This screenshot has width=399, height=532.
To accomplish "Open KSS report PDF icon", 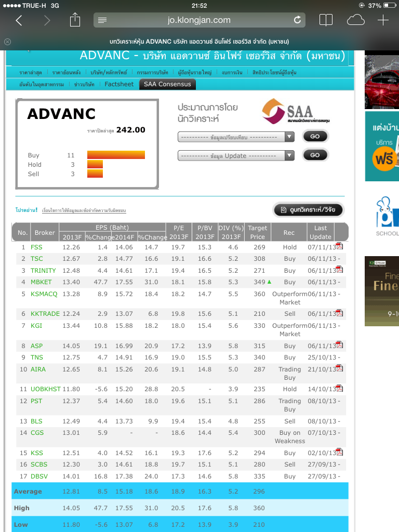I will [339, 452].
